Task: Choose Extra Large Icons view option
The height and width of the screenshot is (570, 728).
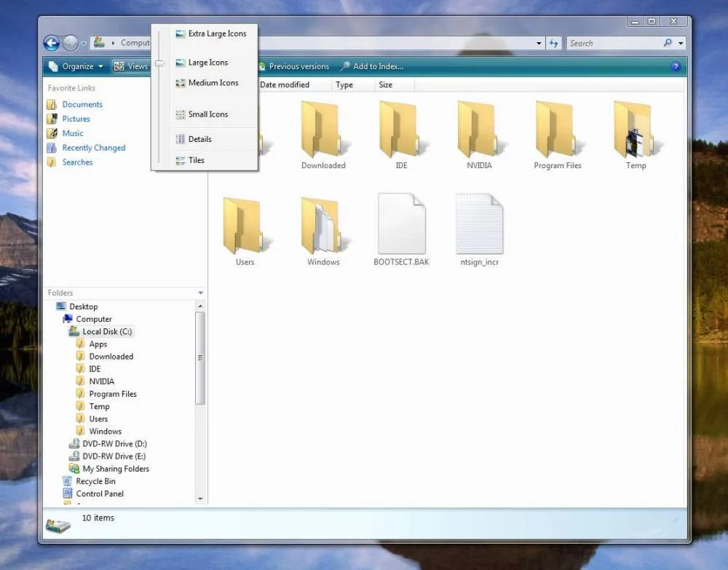Action: tap(217, 33)
